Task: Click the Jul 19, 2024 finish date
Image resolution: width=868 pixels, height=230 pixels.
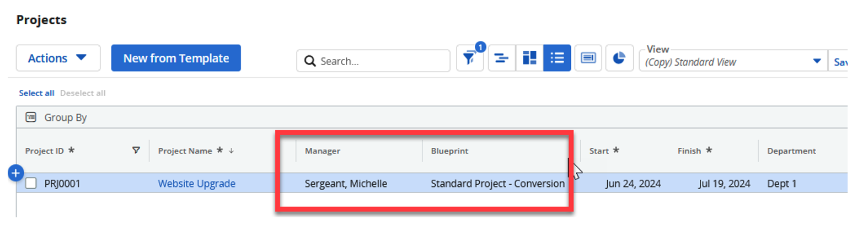Action: click(724, 184)
